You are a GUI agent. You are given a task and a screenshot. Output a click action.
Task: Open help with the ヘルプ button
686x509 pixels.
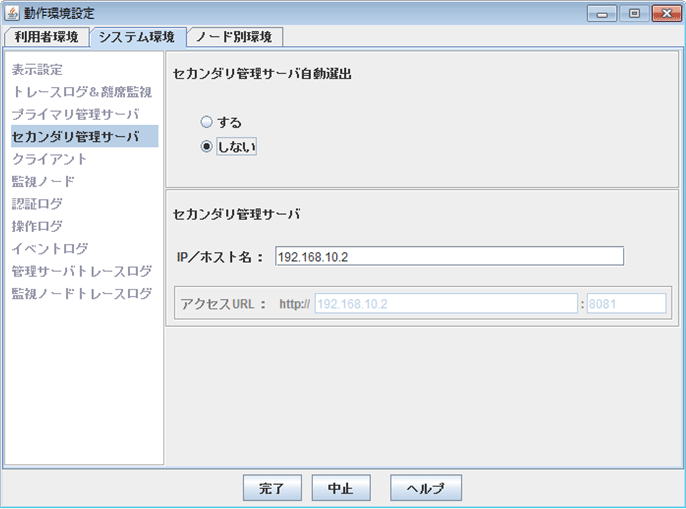point(426,488)
